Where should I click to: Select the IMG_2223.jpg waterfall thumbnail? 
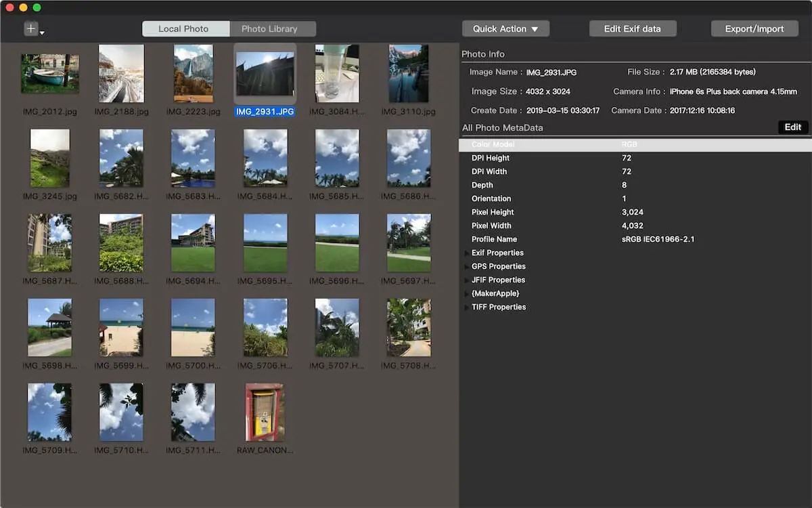(x=193, y=73)
